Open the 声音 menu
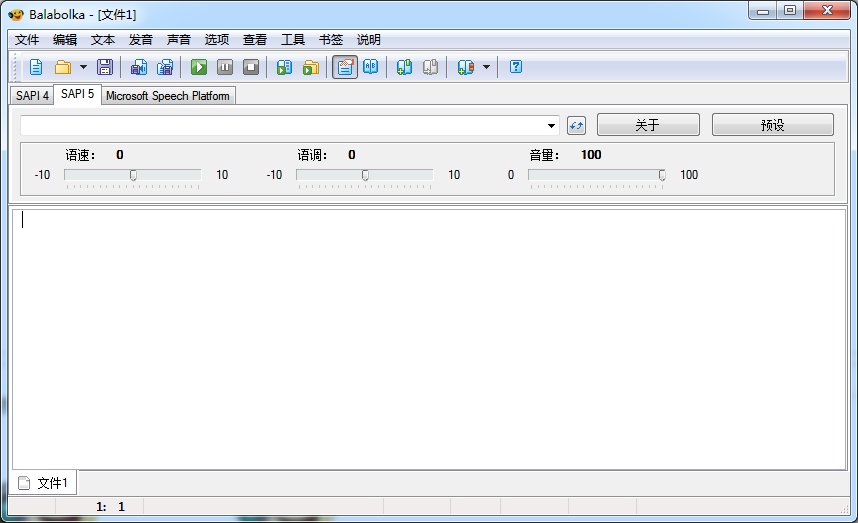 tap(178, 39)
